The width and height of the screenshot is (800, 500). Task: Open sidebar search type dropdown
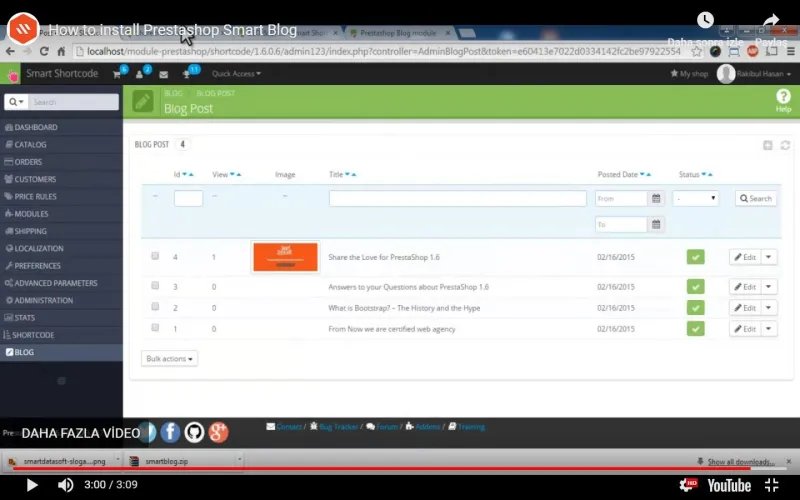(16, 102)
